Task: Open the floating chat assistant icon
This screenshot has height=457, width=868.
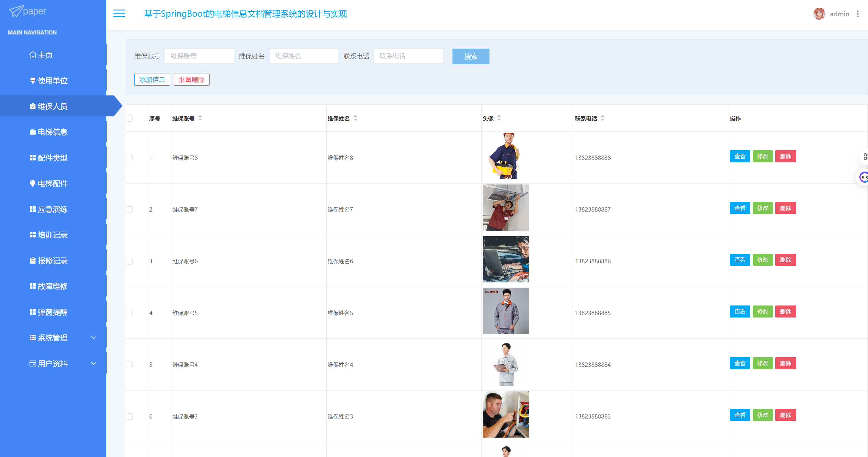Action: pyautogui.click(x=863, y=177)
